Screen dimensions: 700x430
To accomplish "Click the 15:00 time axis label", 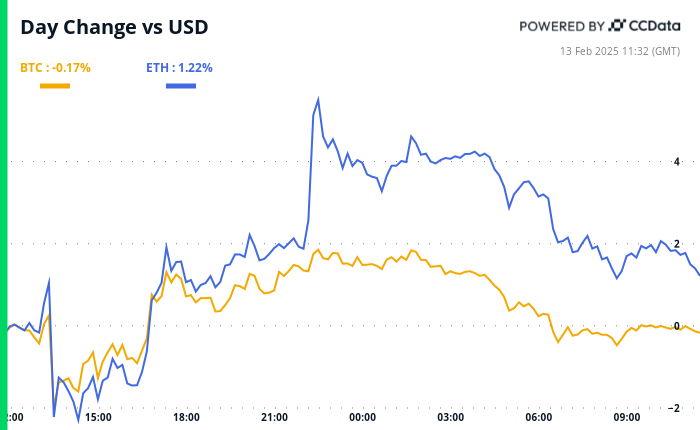I will click(x=98, y=417).
